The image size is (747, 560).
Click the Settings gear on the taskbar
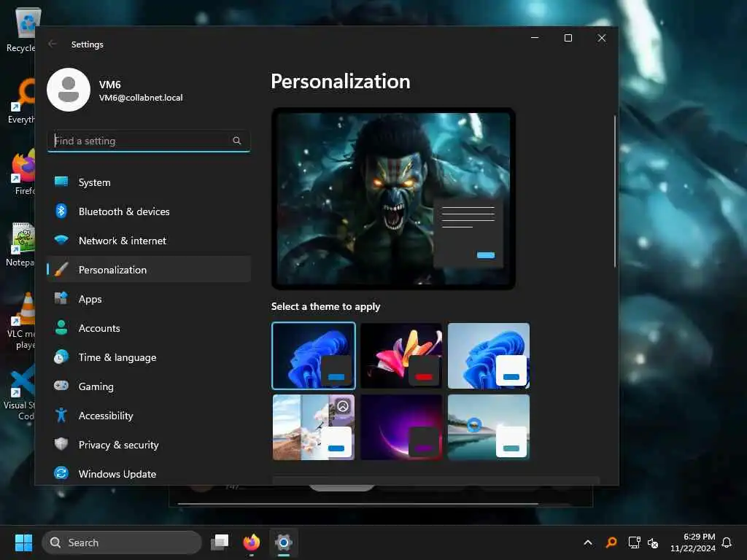click(x=284, y=542)
